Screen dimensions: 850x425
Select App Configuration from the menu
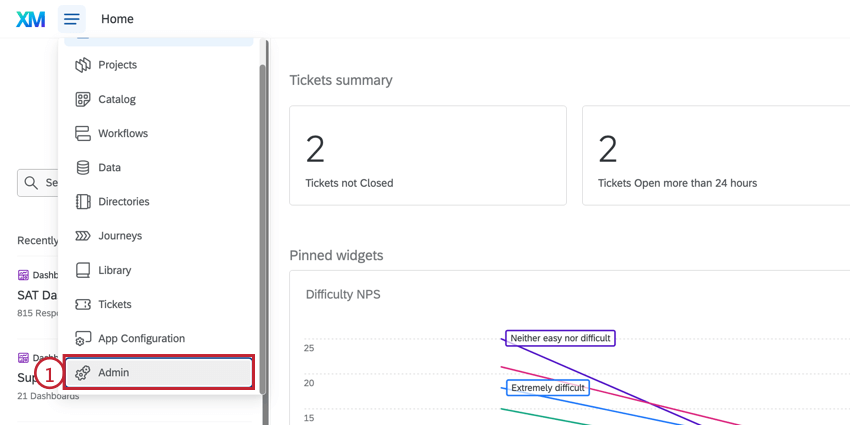pos(141,339)
